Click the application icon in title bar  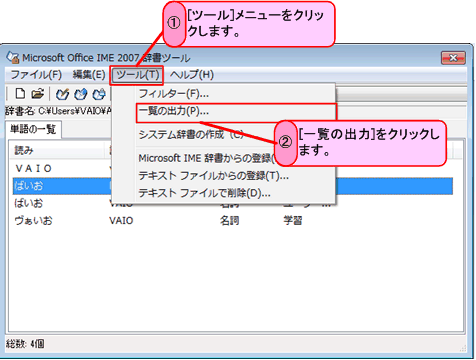pyautogui.click(x=13, y=58)
